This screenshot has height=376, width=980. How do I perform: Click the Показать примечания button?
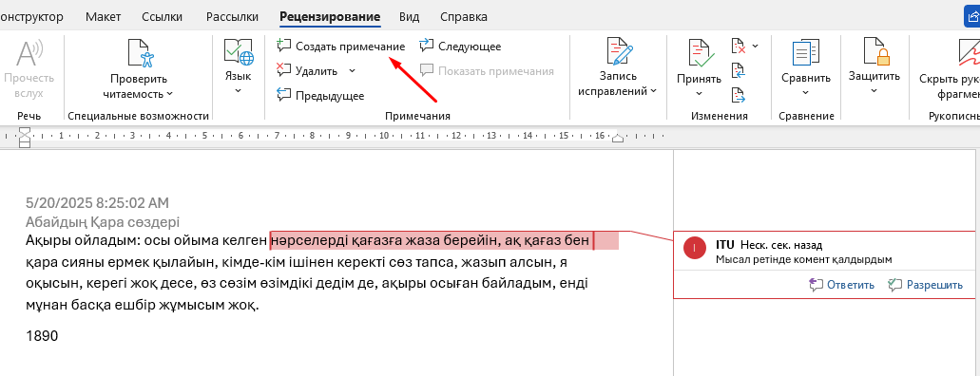point(487,71)
